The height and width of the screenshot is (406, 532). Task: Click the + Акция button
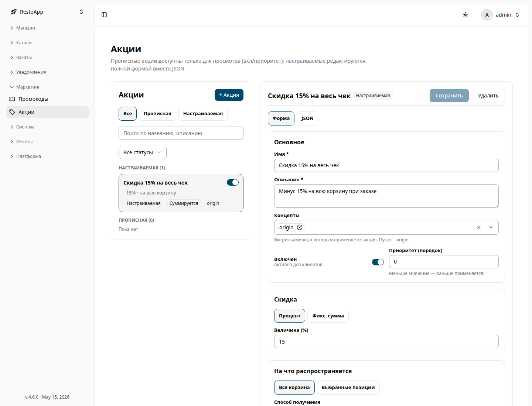pos(229,95)
